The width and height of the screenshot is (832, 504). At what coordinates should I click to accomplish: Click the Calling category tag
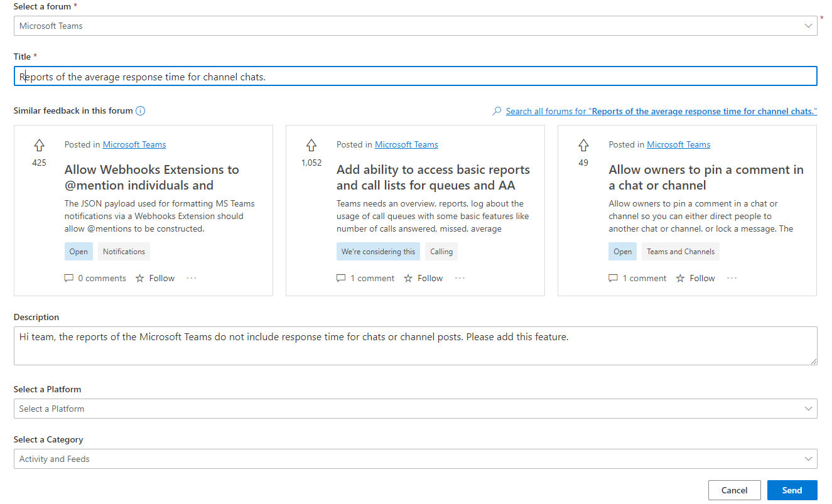(x=441, y=252)
